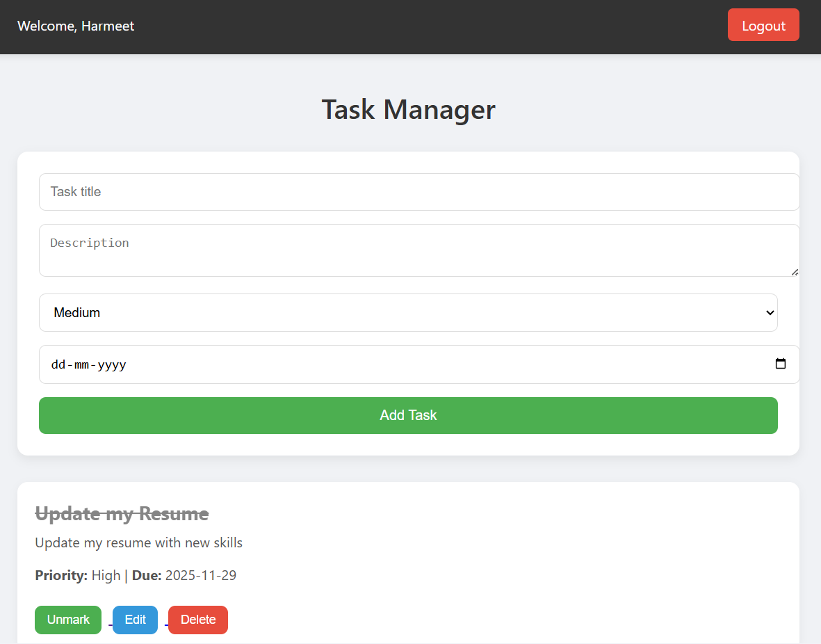Viewport: 821px width, 644px height.
Task: Unmark the Update my Resume task
Action: [68, 620]
